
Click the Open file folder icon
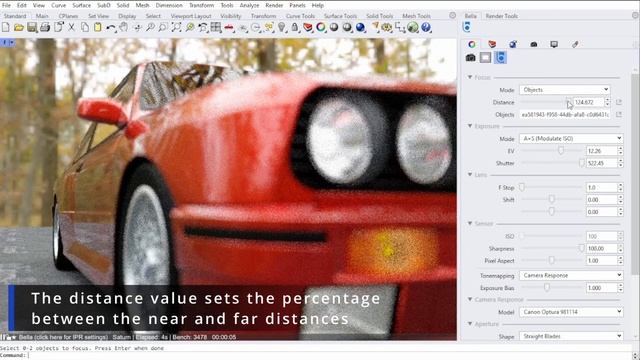pos(19,27)
